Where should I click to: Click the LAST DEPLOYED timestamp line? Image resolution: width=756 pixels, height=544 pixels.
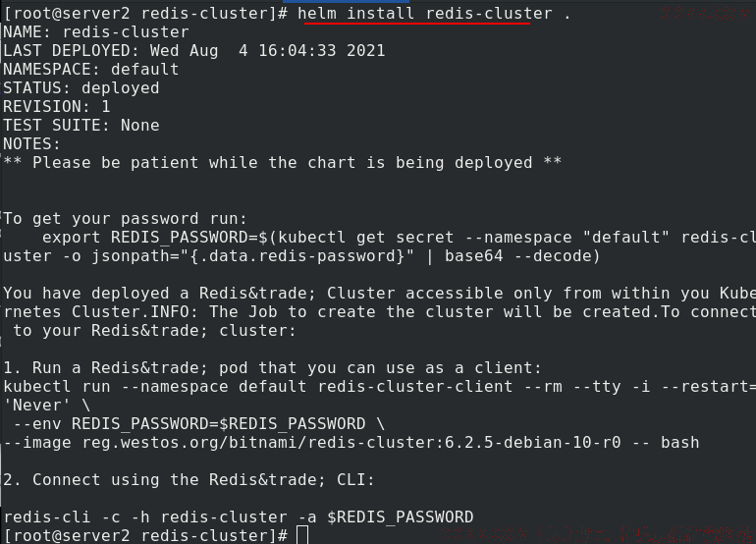(194, 51)
